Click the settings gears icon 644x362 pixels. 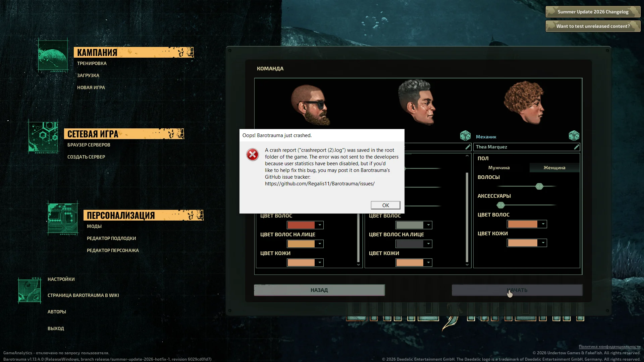30,290
